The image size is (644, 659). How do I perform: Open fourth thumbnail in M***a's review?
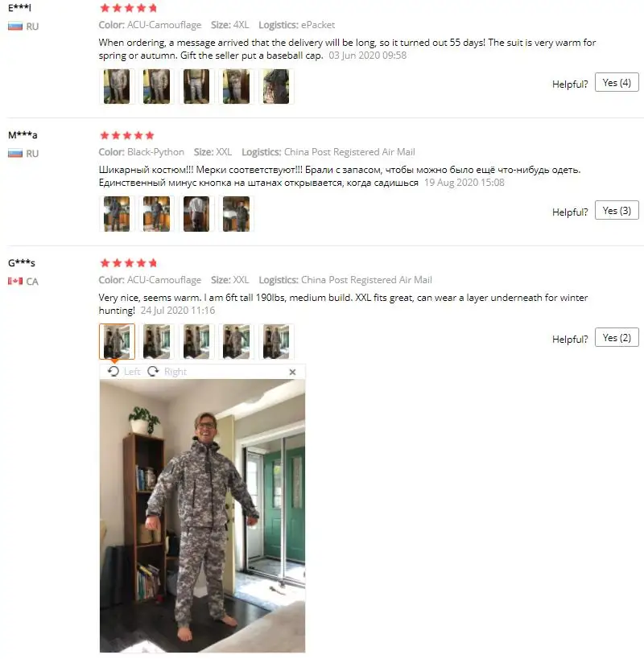pos(236,214)
